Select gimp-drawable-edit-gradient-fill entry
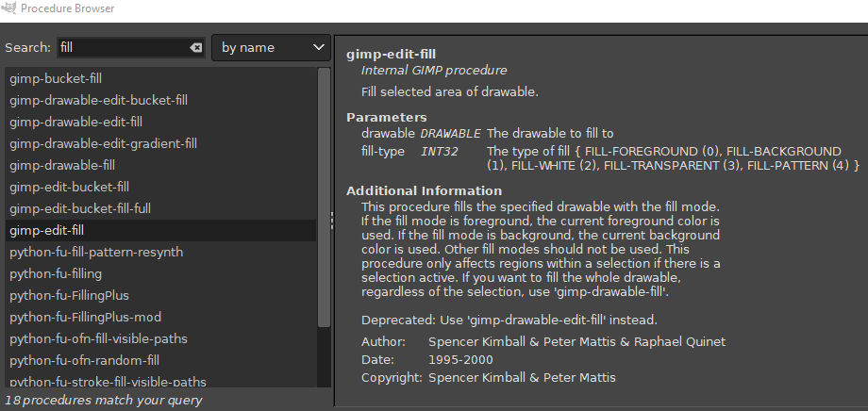Image resolution: width=868 pixels, height=411 pixels. [103, 143]
